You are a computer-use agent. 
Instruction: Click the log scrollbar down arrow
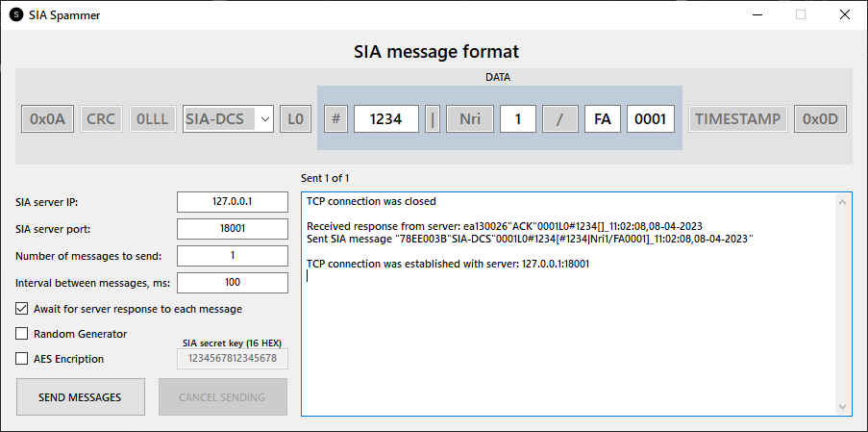point(843,407)
